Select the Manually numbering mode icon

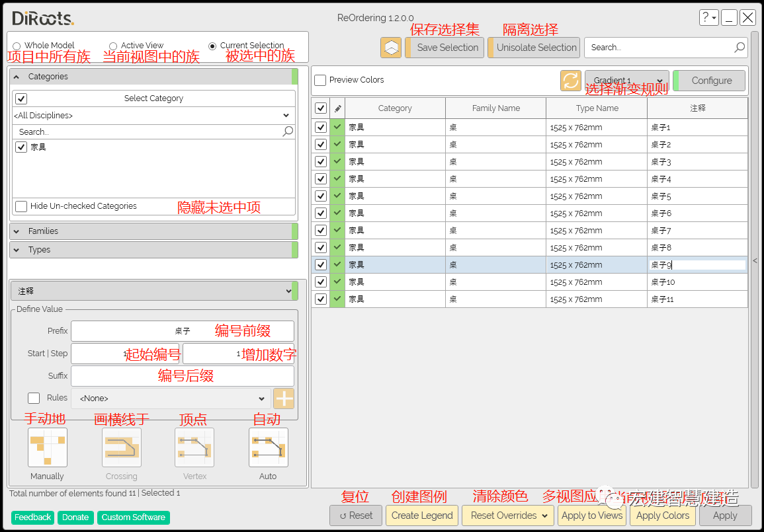pos(47,447)
